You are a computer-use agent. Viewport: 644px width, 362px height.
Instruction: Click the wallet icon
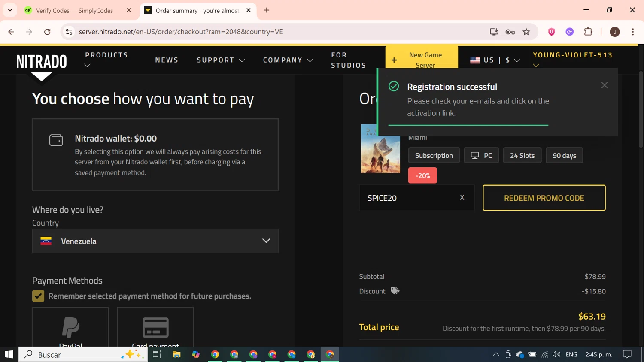(56, 140)
